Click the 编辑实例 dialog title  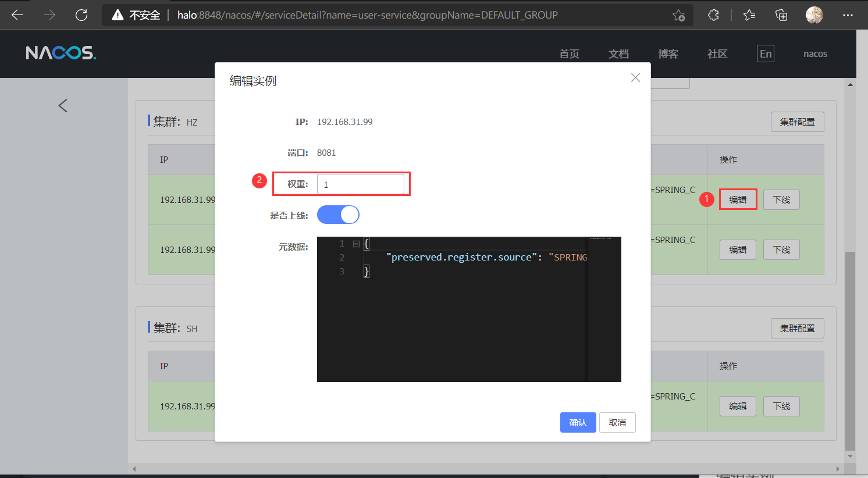253,81
